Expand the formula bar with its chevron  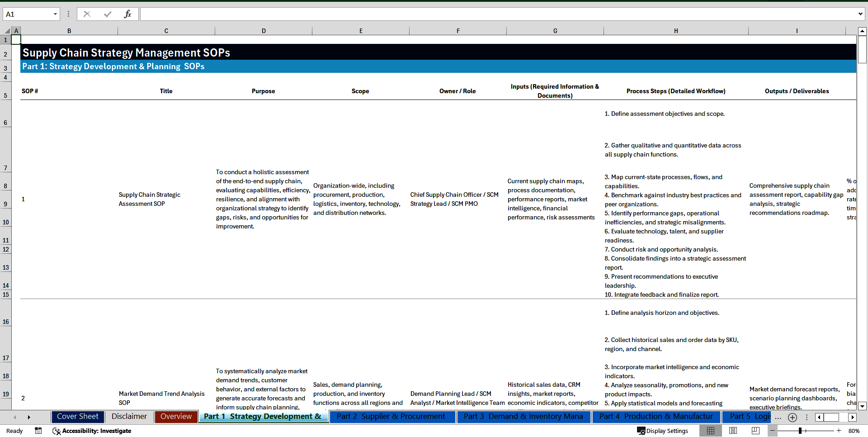(x=860, y=14)
